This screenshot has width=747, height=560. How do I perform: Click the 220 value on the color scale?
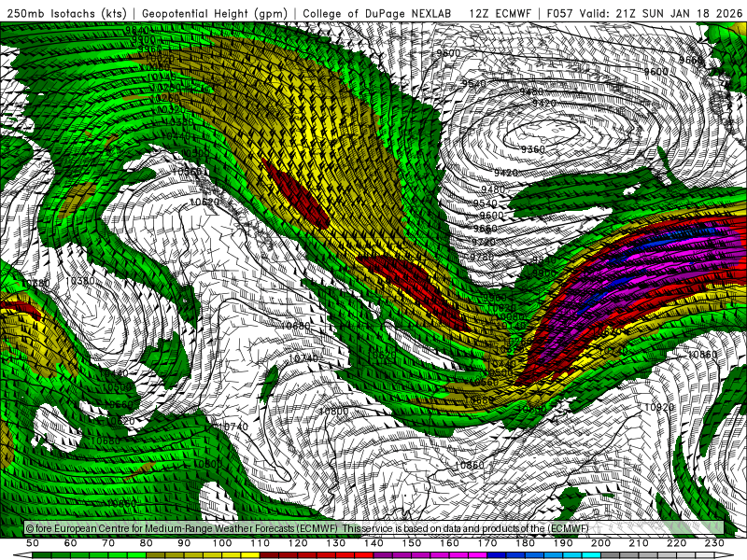676,542
